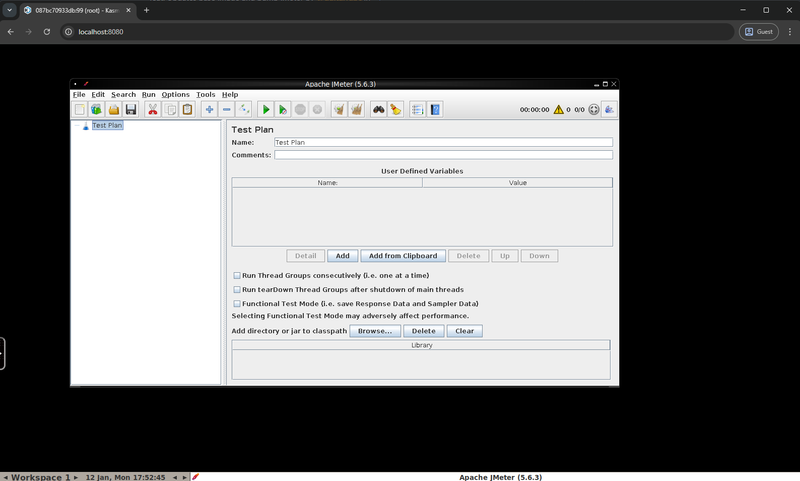Screen dimensions: 800x481
Task: Click Start no pauses icon
Action: pyautogui.click(x=283, y=109)
